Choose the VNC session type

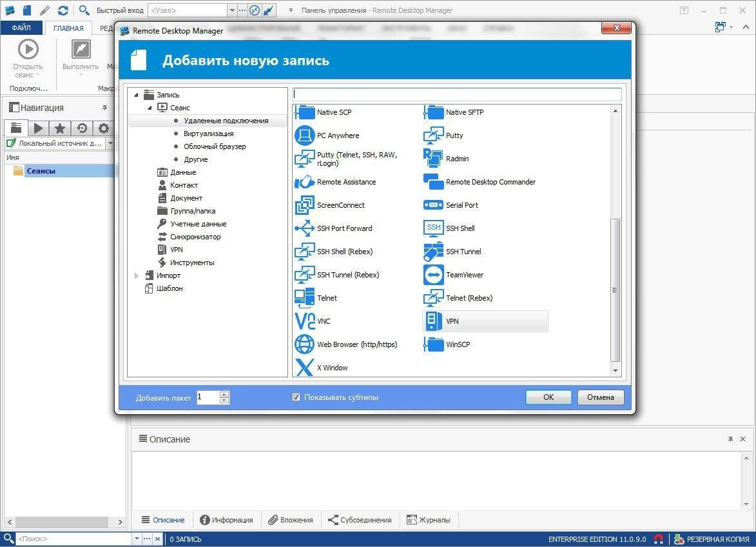tap(313, 321)
